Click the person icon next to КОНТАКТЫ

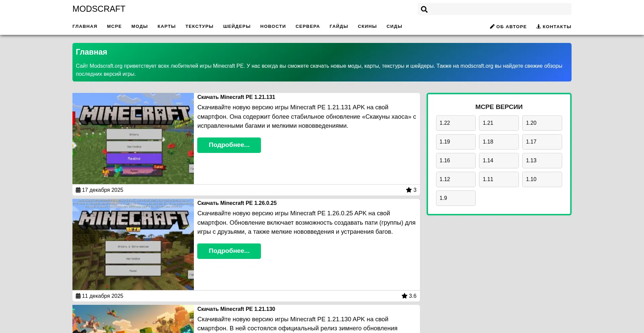click(x=539, y=26)
